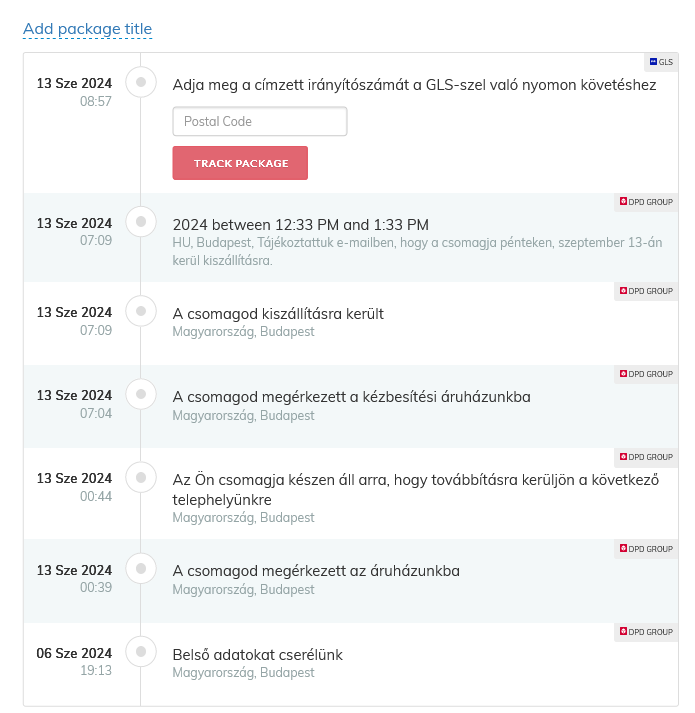Click the Add package title link
695x713 pixels.
pos(88,29)
